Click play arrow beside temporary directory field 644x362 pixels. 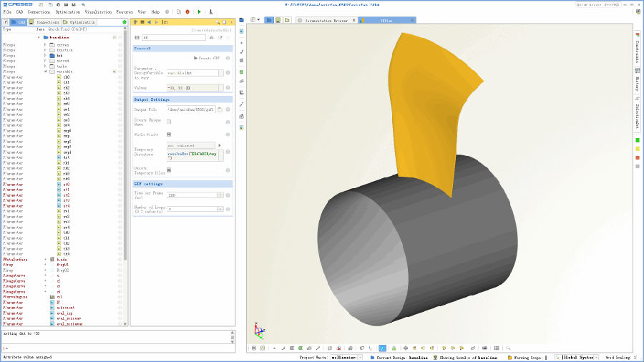220,145
